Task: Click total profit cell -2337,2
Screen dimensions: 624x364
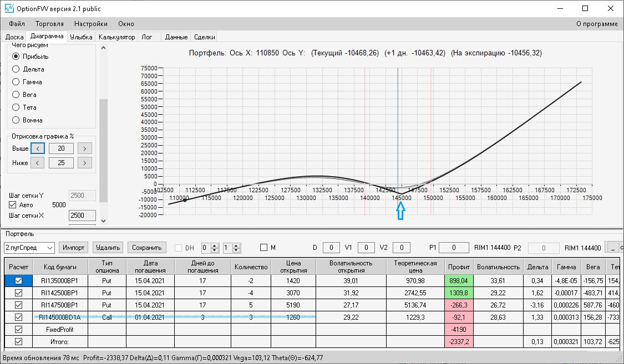Action: (x=459, y=341)
